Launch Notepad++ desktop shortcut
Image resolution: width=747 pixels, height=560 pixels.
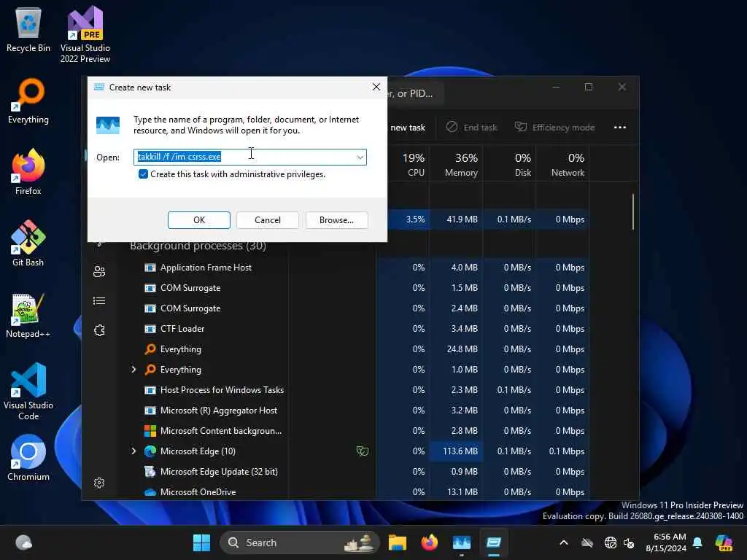[x=28, y=315]
